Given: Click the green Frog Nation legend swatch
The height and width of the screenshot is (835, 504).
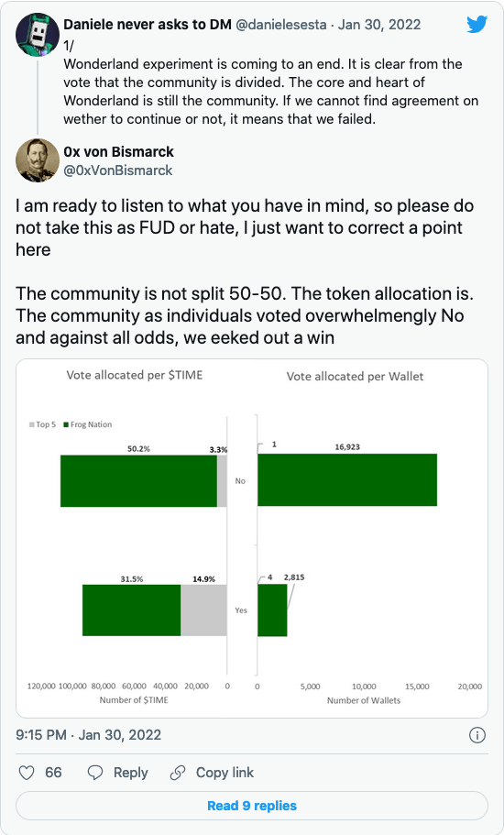Looking at the screenshot, I should (x=66, y=424).
